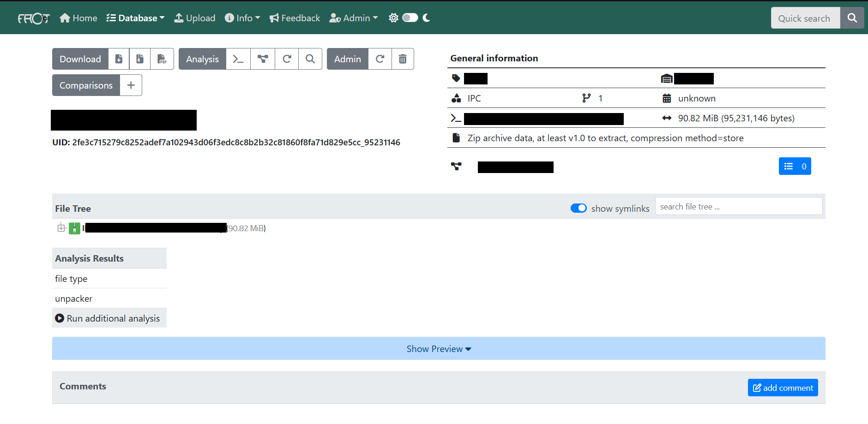
Task: Click the 'Comments' heading
Action: click(83, 386)
